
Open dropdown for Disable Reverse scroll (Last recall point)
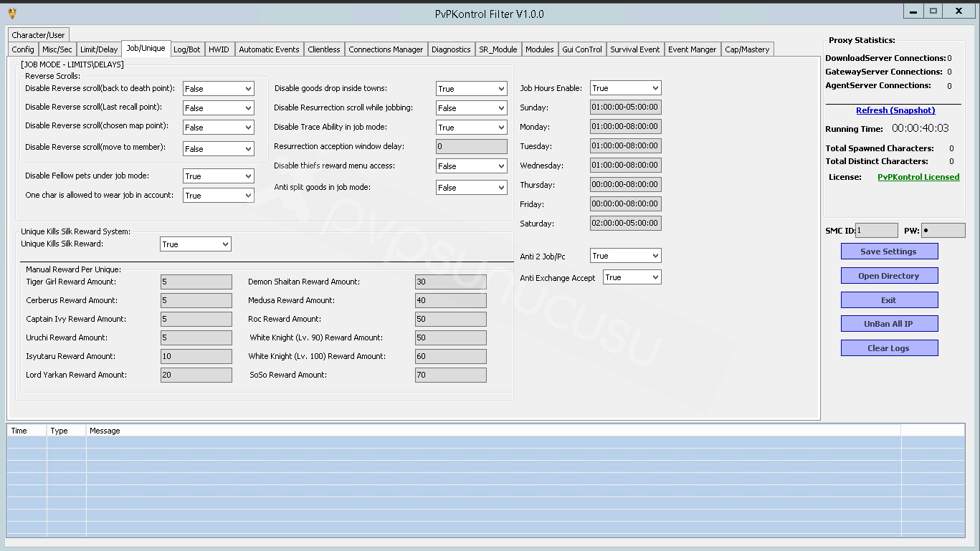(219, 108)
